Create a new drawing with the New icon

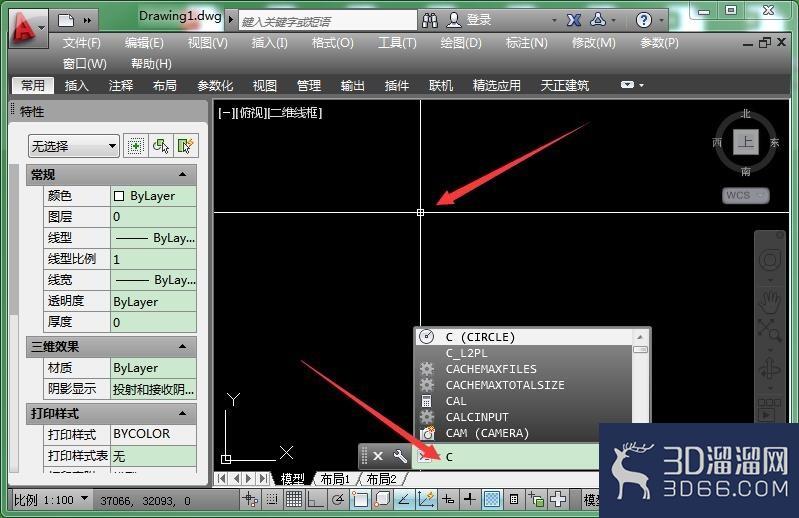pos(66,20)
